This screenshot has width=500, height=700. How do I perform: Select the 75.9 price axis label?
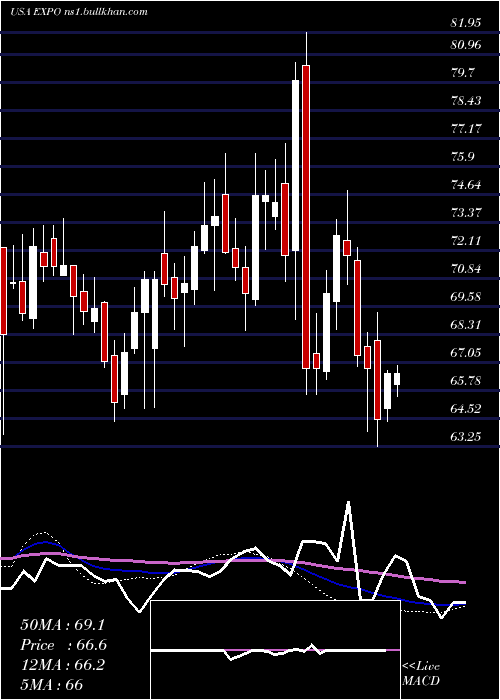tap(462, 157)
